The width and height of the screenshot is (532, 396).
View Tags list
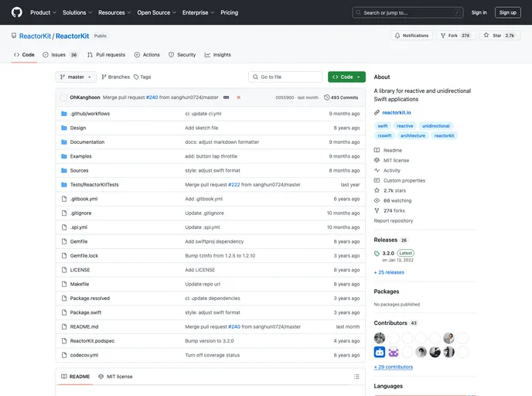142,77
